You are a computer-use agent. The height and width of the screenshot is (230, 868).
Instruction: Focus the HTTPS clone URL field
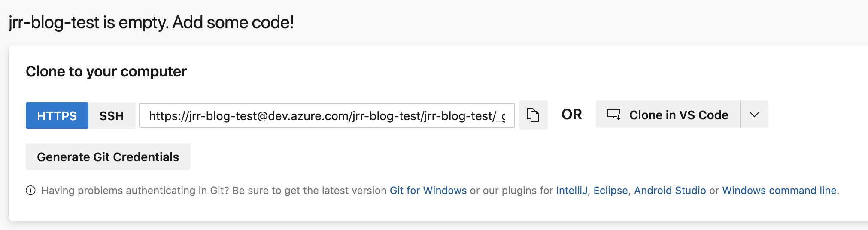pos(327,115)
